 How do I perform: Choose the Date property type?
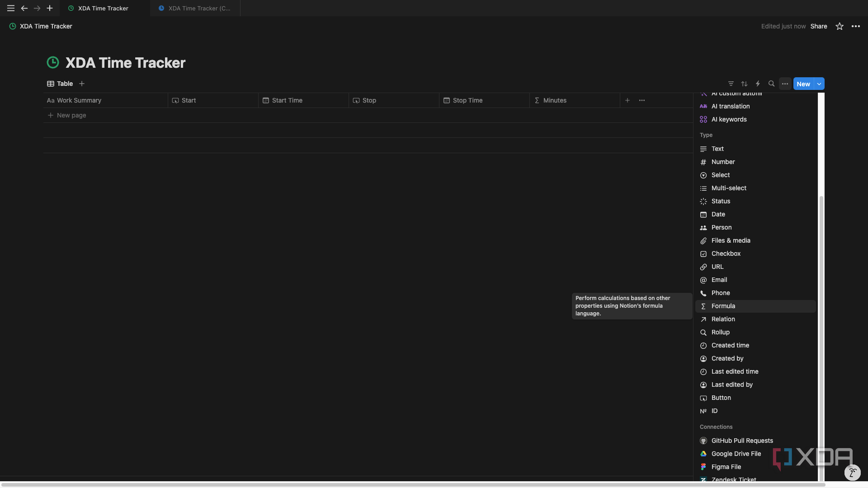(755, 214)
